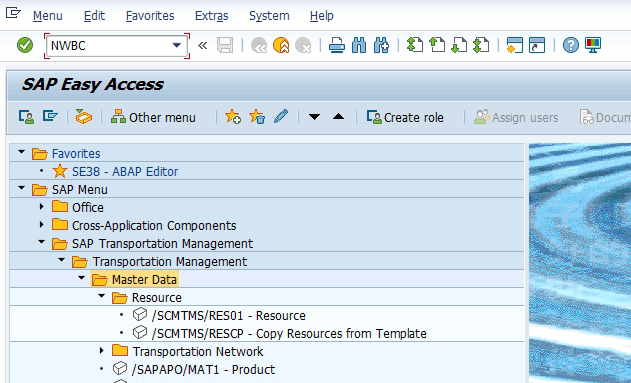Collapse the Transportation Management subfolder
This screenshot has width=631, height=383.
tap(62, 261)
